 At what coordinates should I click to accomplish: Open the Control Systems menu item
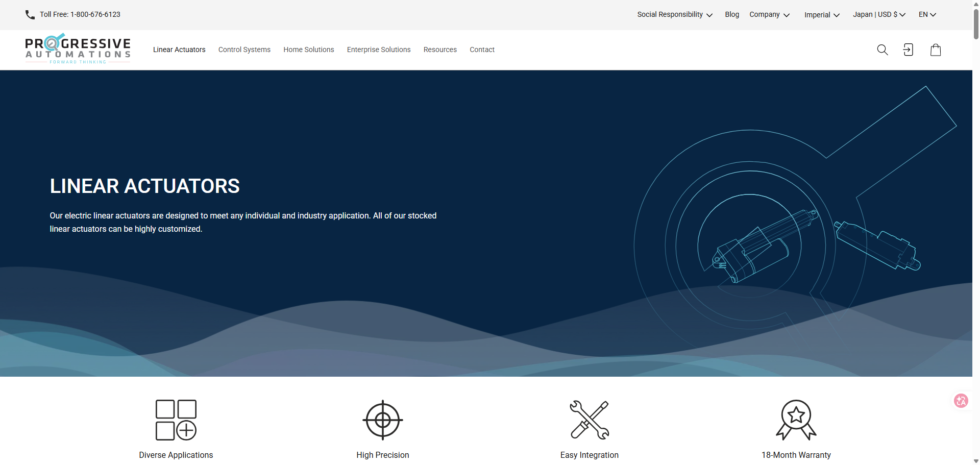pyautogui.click(x=244, y=50)
